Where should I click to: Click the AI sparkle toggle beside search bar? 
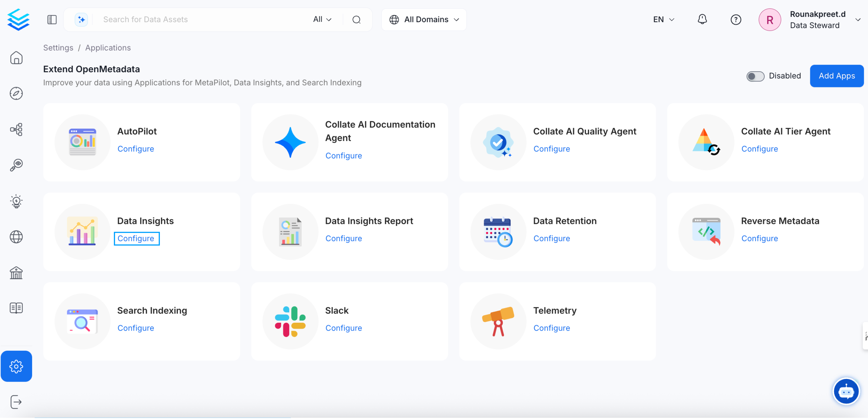pos(81,19)
